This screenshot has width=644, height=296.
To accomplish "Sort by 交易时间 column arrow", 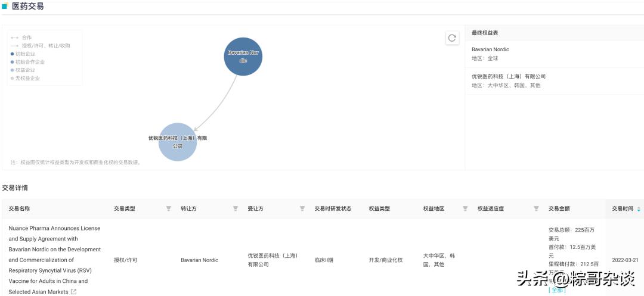I will (x=639, y=209).
